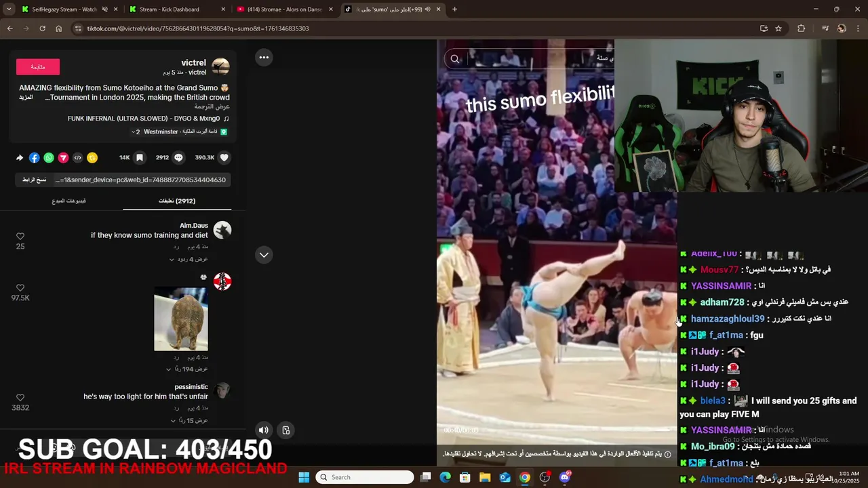Share the video to WhatsApp
Viewport: 868px width, 488px height.
pyautogui.click(x=49, y=157)
